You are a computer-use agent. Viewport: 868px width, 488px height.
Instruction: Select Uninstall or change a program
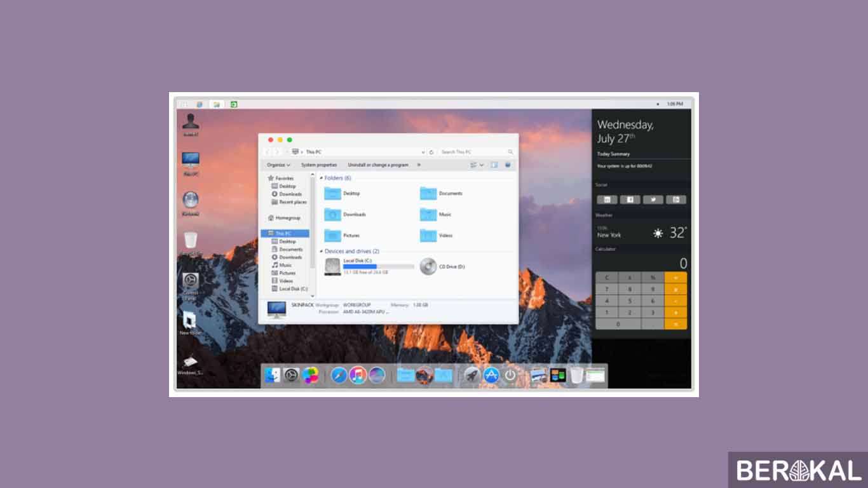point(378,165)
